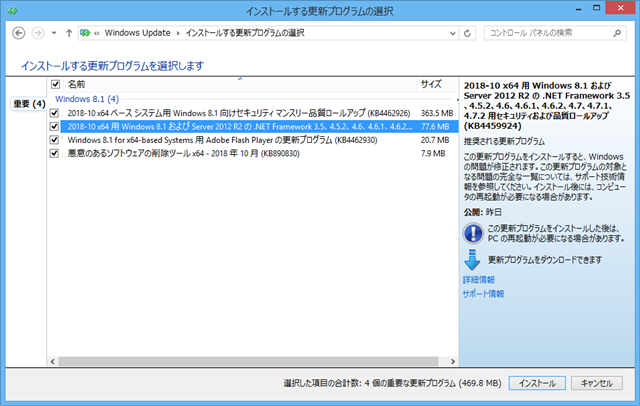Uncheck the Adobe Flash Player update checkbox

[54, 140]
